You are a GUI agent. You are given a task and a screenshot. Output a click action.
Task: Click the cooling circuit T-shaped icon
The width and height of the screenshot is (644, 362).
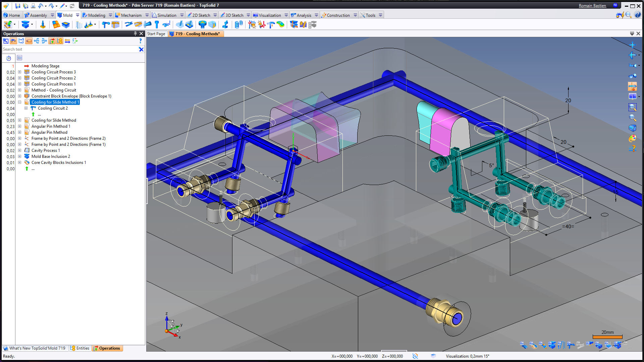[106, 24]
